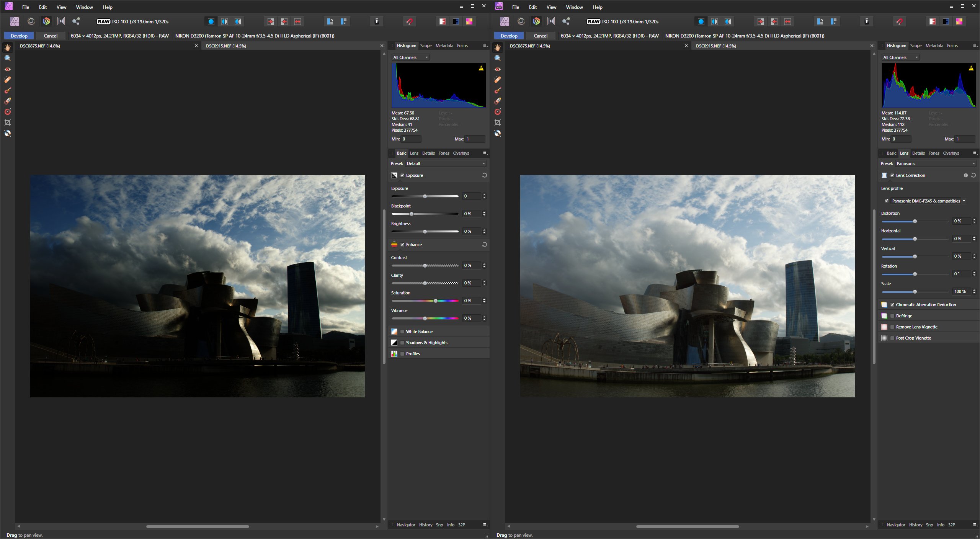Screen dimensions: 980x539
Task: Select the Blemish Removal tool in left window
Action: tap(8, 80)
